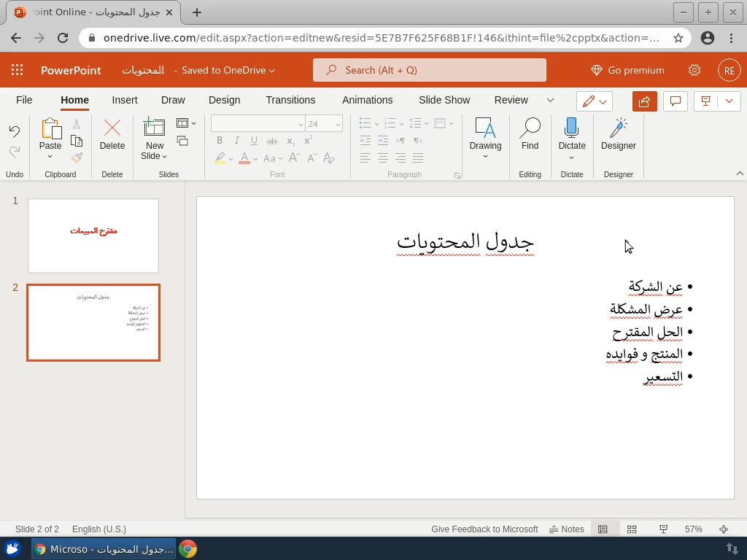Click the Undo arrow icon

click(15, 131)
